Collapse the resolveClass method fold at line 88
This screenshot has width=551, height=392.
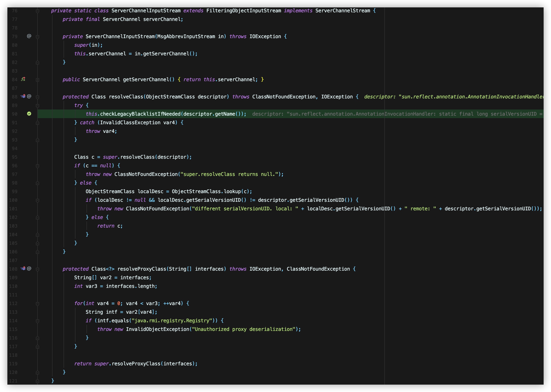click(x=37, y=97)
